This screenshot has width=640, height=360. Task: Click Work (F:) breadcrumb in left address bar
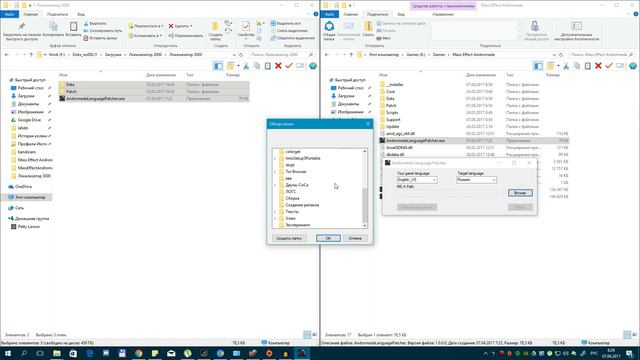coord(57,55)
